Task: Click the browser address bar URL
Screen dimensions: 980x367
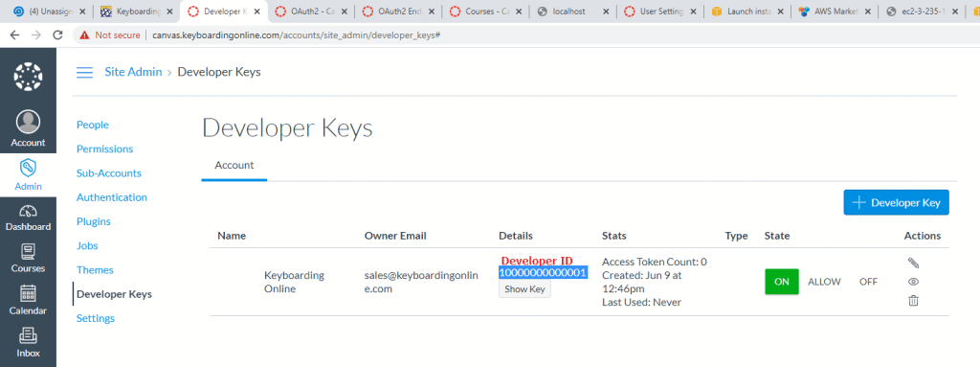Action: [297, 35]
